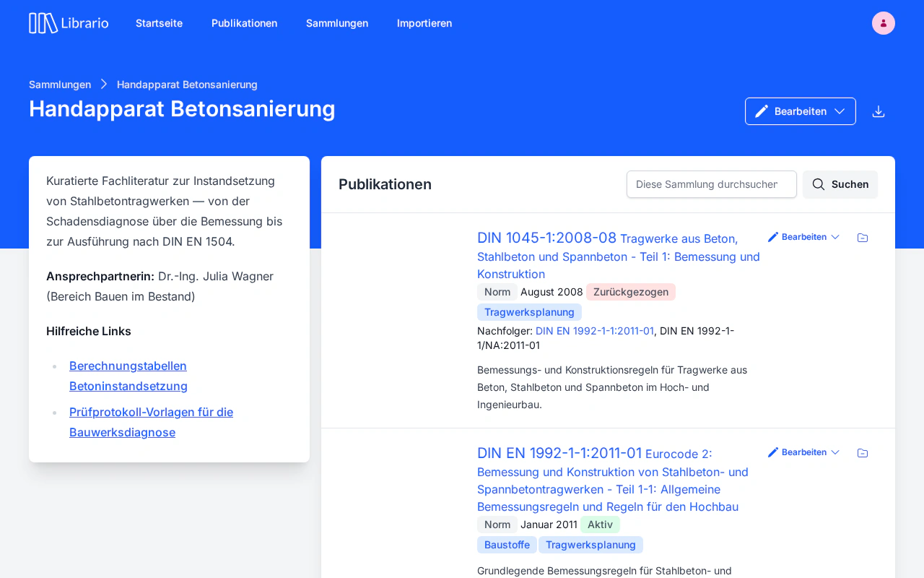The width and height of the screenshot is (924, 578).
Task: Click the Hilfreiche Links heading
Action: 89,331
